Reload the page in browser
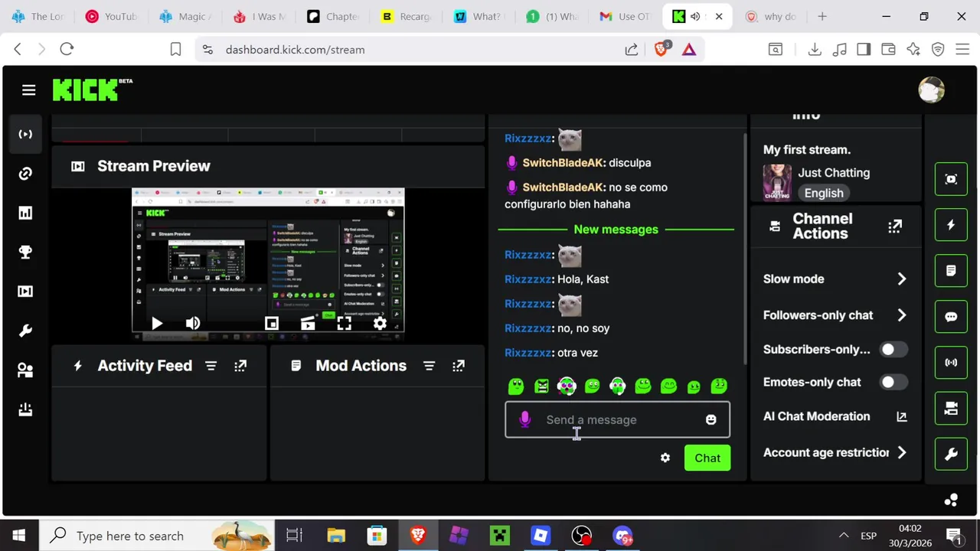 pos(67,50)
